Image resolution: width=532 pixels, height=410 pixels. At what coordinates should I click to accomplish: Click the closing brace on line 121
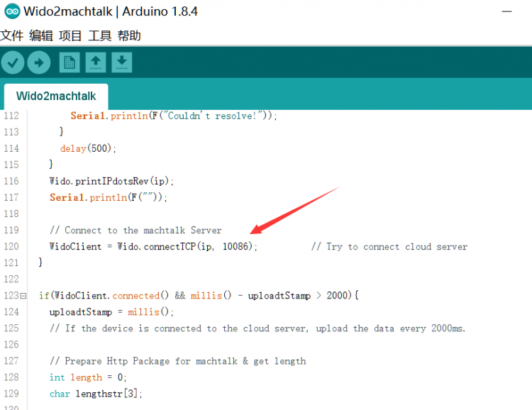40,262
